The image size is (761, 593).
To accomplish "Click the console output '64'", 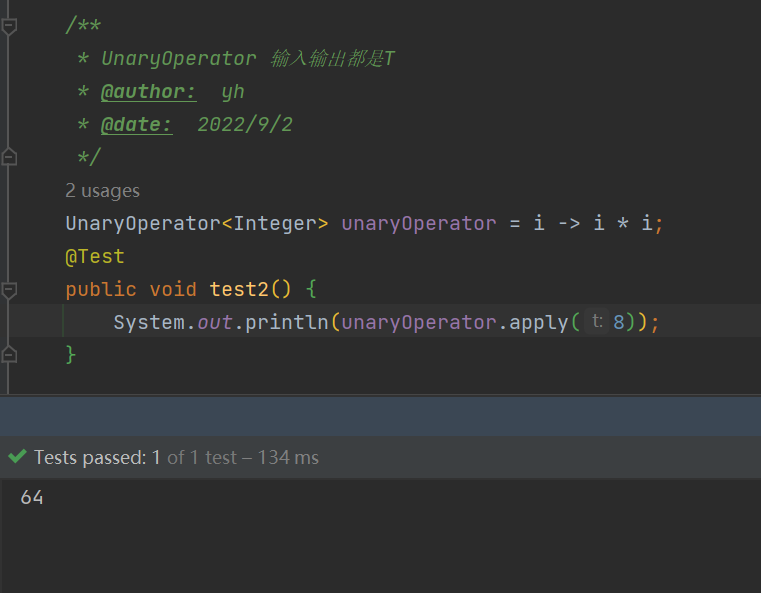I will [32, 497].
